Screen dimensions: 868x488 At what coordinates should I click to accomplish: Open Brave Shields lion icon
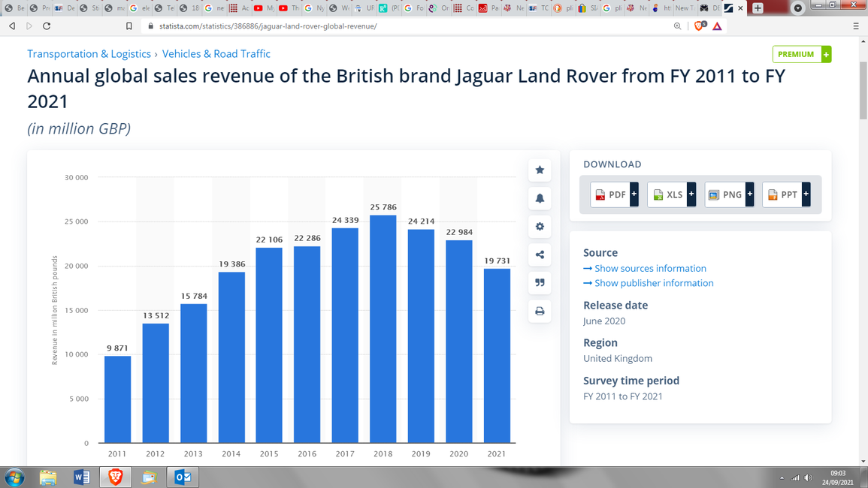(x=700, y=26)
